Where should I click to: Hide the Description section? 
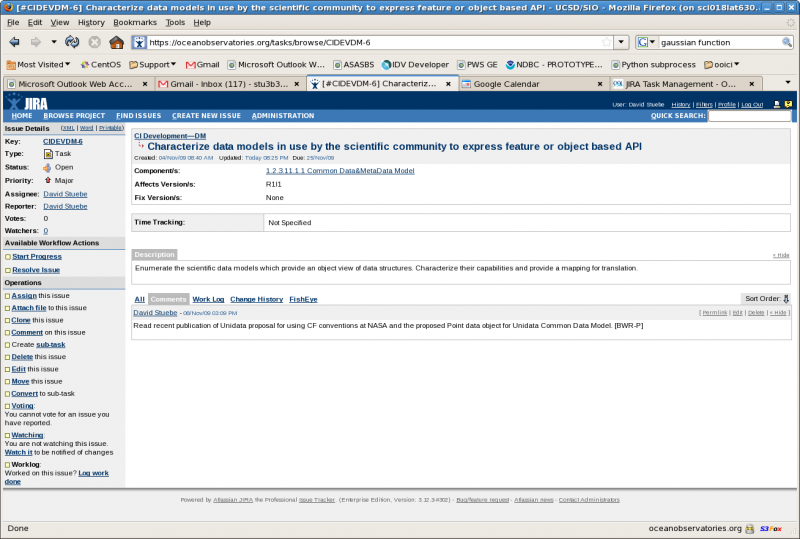click(780, 255)
